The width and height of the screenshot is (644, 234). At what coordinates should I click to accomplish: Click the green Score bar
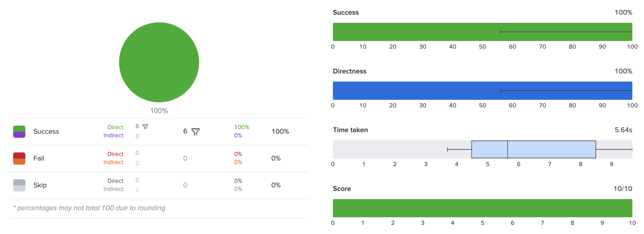tap(482, 208)
